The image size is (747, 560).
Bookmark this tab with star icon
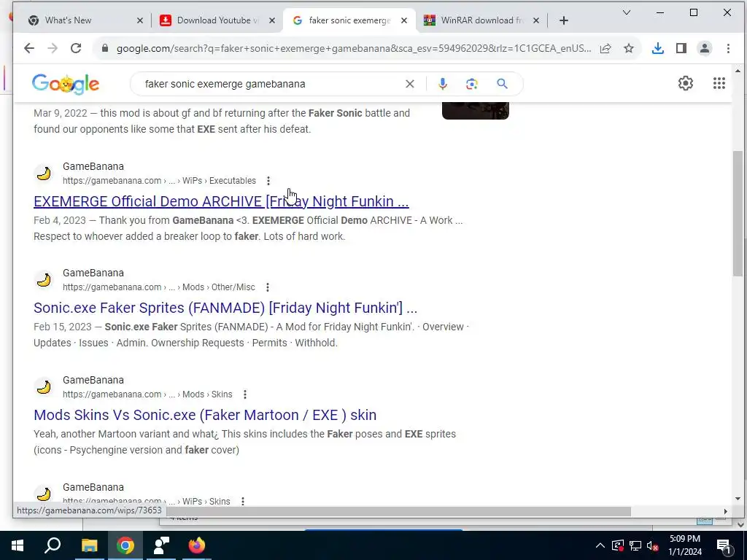[x=629, y=48]
